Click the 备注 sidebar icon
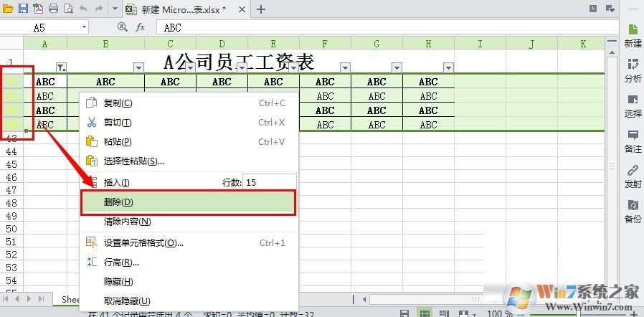644x317 pixels. click(x=633, y=141)
